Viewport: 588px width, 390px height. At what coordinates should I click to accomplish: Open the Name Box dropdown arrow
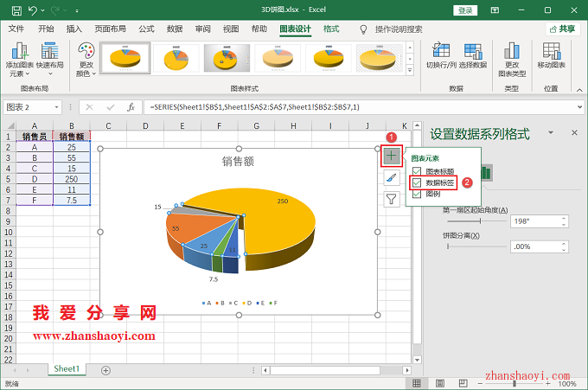pos(56,107)
